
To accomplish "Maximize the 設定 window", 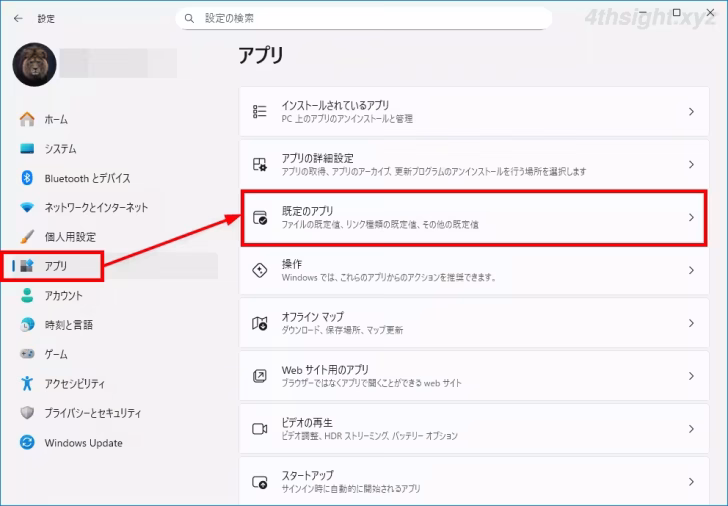I will (676, 13).
